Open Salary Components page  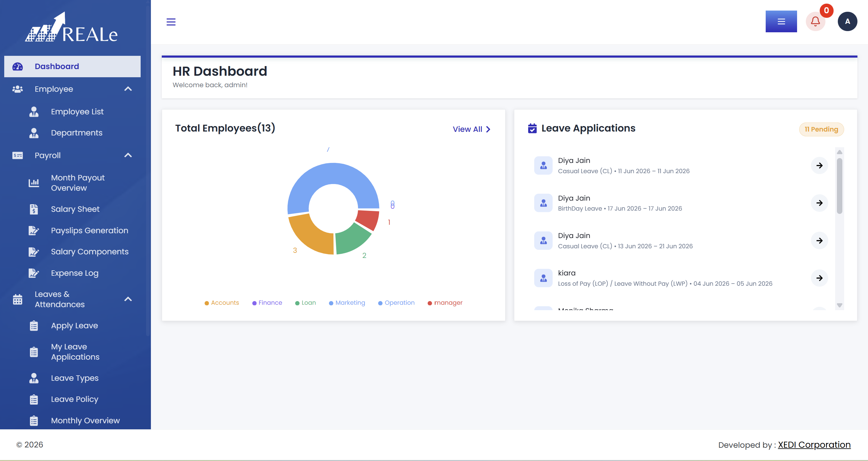[x=90, y=252]
